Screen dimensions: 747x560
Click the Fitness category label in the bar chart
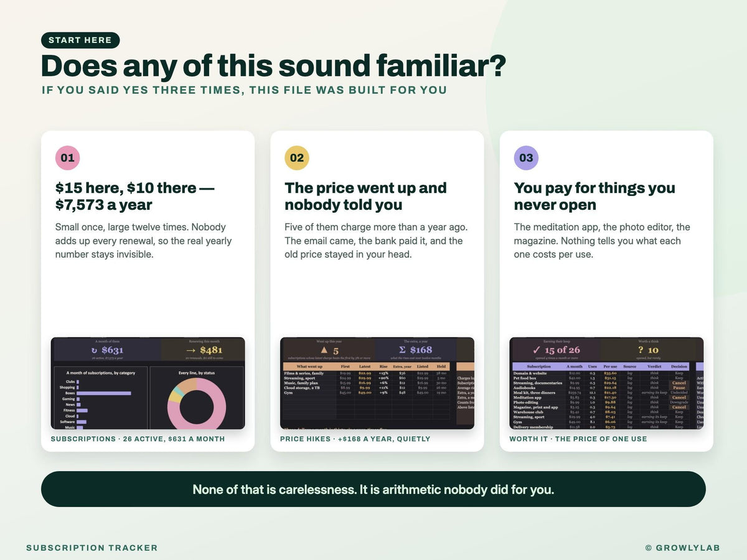point(69,410)
